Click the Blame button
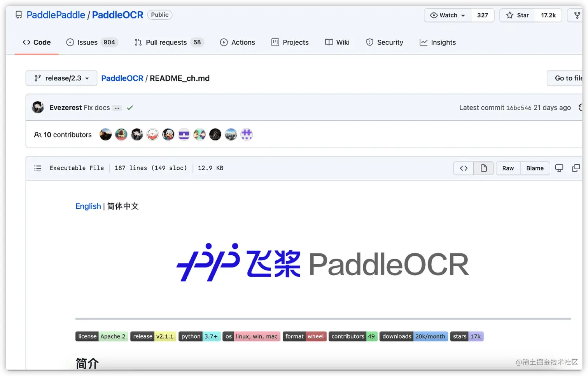Image resolution: width=588 pixels, height=376 pixels. (535, 168)
